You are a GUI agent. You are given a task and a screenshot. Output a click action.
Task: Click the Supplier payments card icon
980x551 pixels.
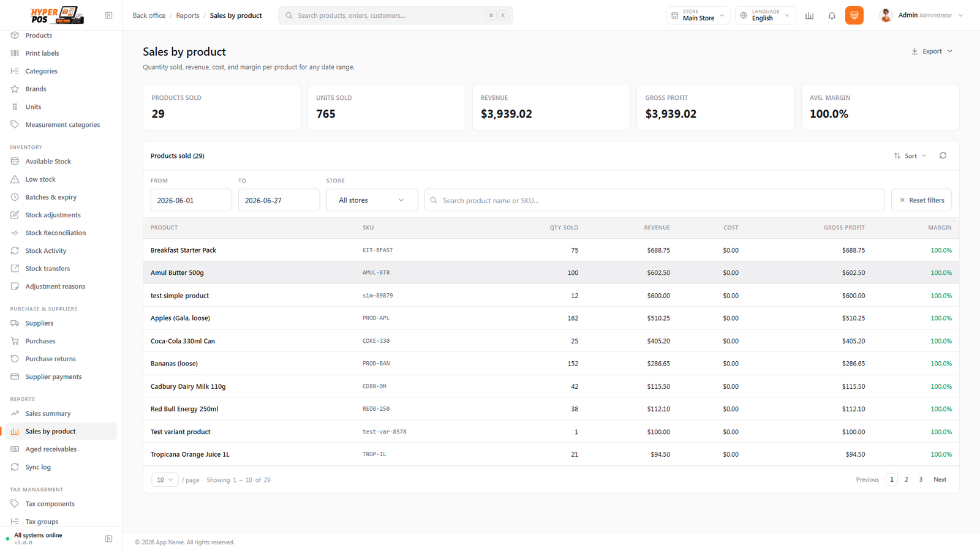click(15, 377)
